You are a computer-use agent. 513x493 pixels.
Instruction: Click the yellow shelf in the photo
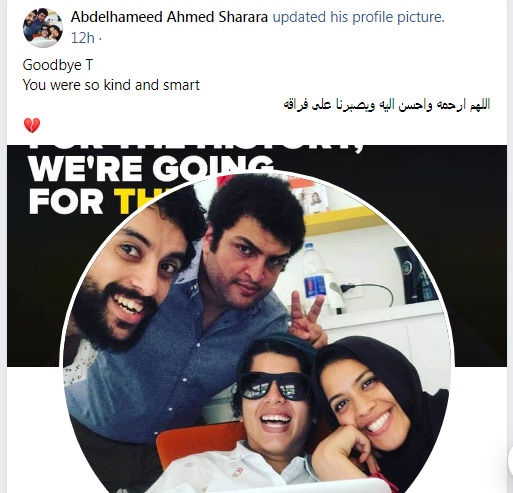click(343, 218)
